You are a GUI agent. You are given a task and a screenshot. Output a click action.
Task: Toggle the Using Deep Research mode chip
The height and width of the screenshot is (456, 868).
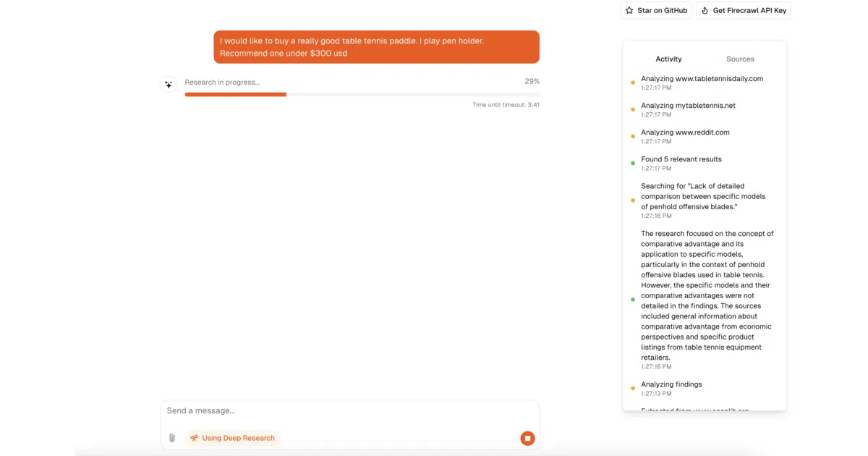point(232,438)
